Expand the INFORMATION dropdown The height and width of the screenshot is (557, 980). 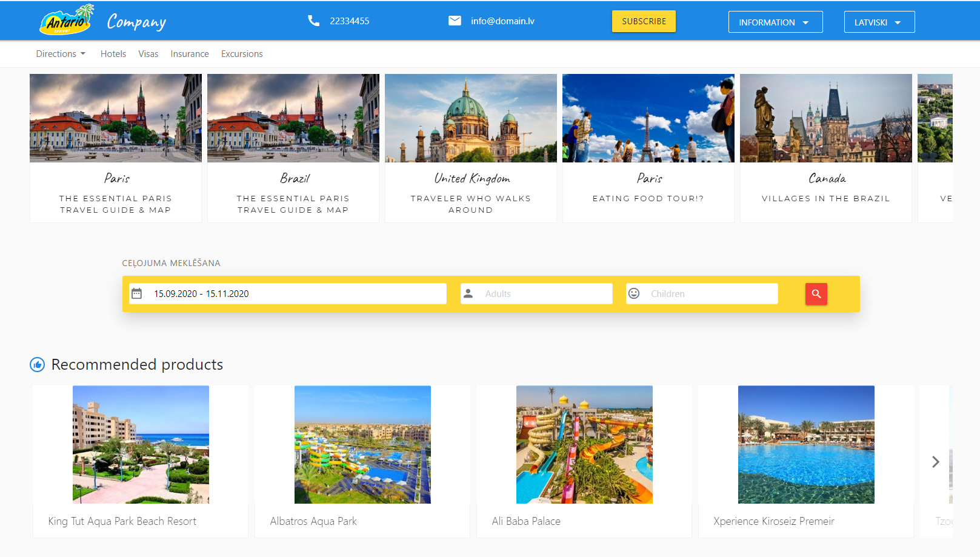click(775, 21)
